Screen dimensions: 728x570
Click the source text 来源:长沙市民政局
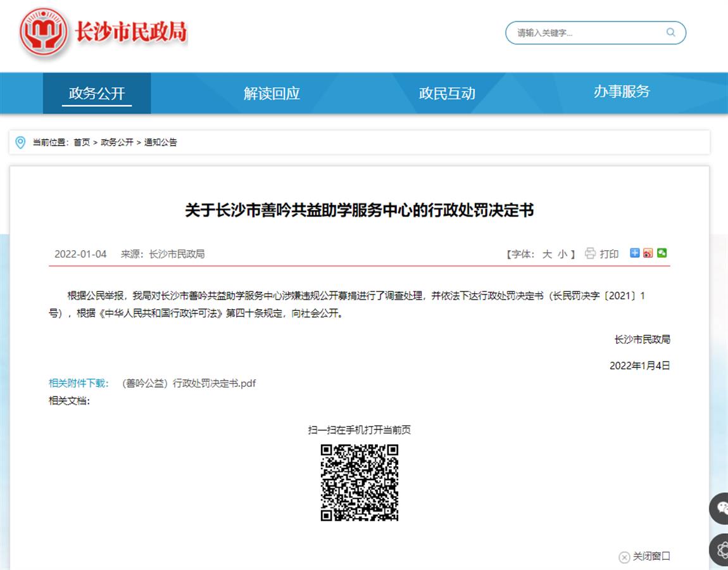tap(163, 254)
